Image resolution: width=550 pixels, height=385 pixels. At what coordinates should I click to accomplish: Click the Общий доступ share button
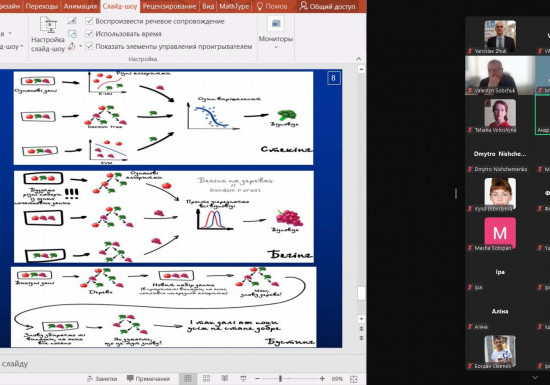[x=327, y=6]
